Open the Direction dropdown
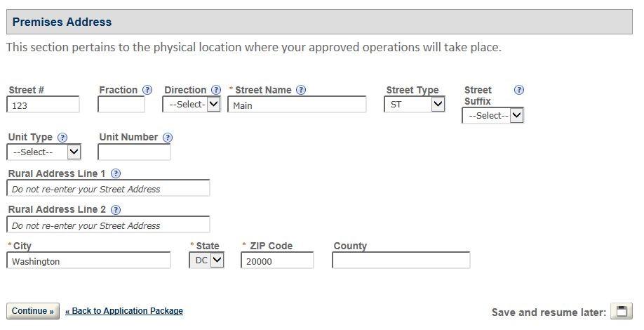Screen dimensions: 644x330 tap(192, 105)
